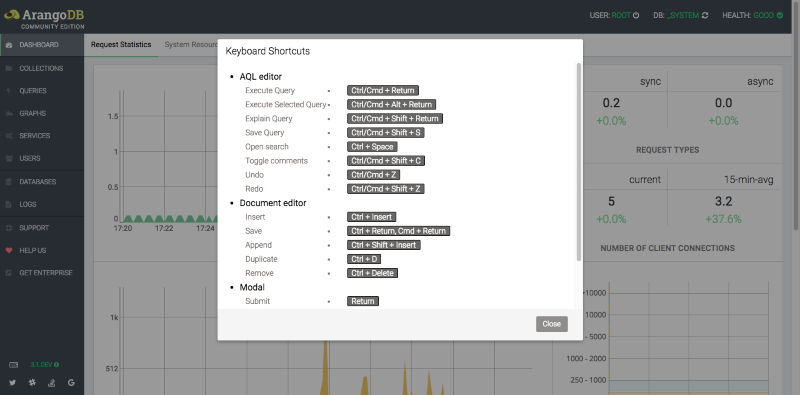
Task: Open the Users section in the sidebar
Action: [x=42, y=158]
